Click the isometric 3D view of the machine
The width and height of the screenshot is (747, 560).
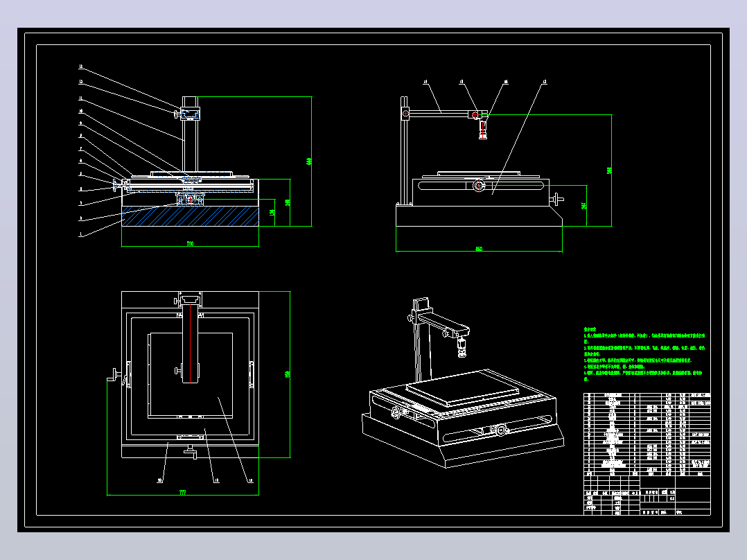click(462, 383)
